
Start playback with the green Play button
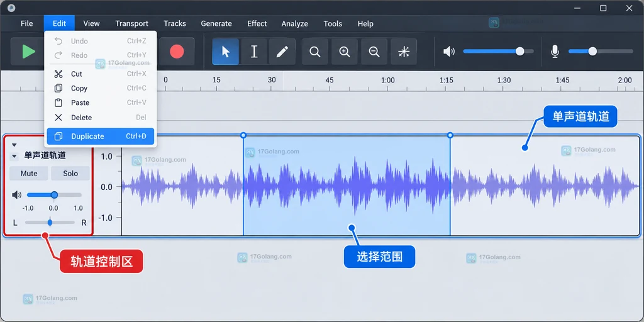click(x=28, y=52)
